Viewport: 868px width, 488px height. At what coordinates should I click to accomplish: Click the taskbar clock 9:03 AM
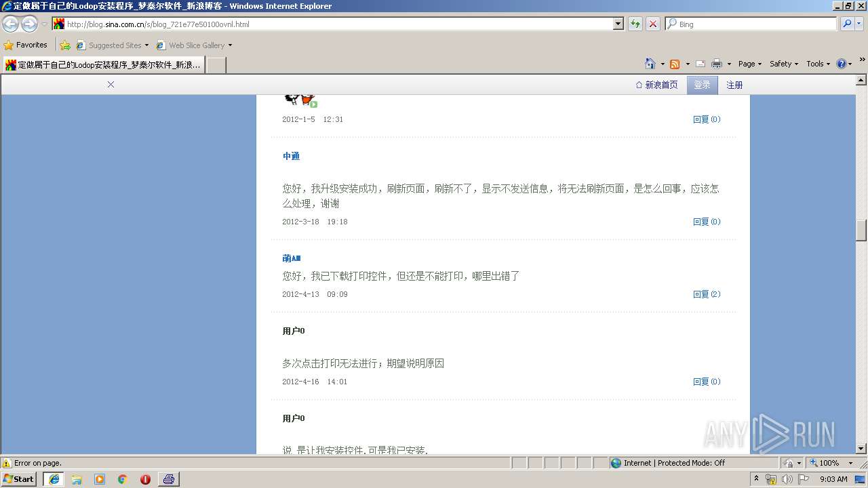(x=833, y=479)
